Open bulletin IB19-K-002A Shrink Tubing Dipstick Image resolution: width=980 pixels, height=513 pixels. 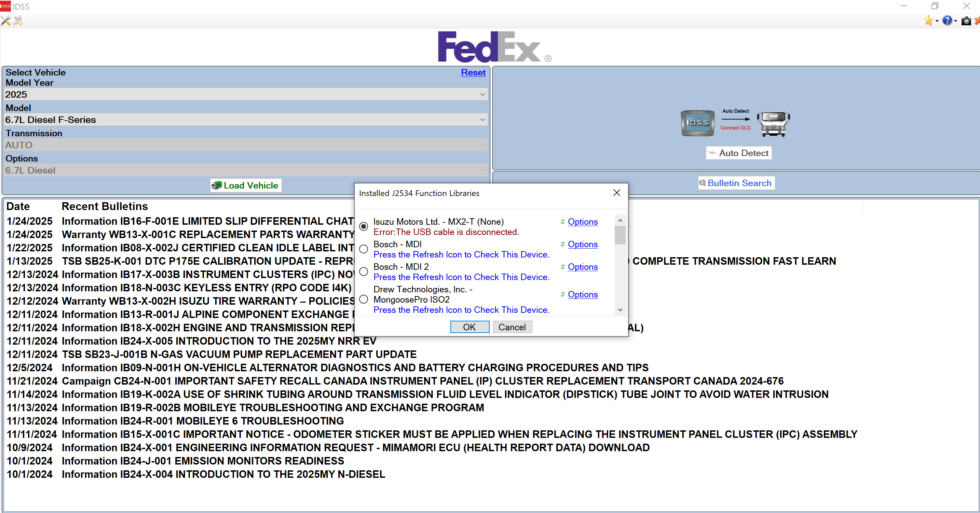pos(445,394)
